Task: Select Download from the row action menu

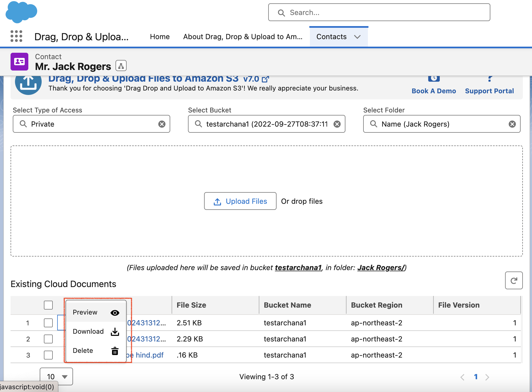Action: click(96, 331)
